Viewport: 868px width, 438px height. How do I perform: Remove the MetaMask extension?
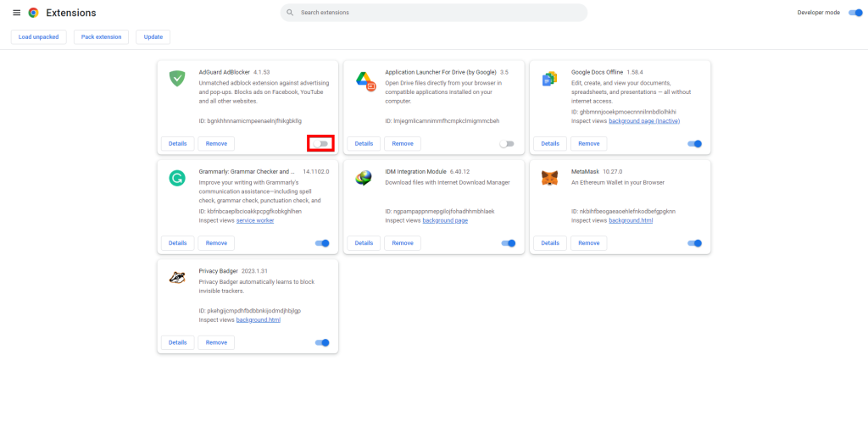[x=589, y=243]
